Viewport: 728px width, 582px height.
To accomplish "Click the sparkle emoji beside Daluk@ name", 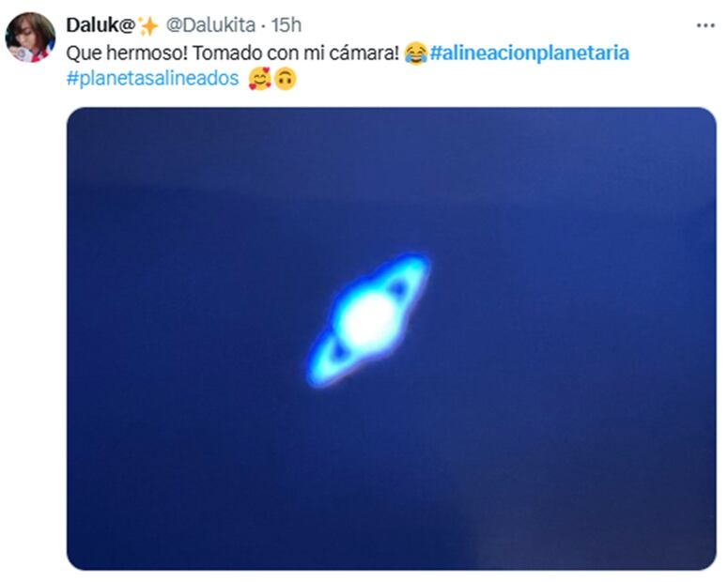I will (x=148, y=26).
